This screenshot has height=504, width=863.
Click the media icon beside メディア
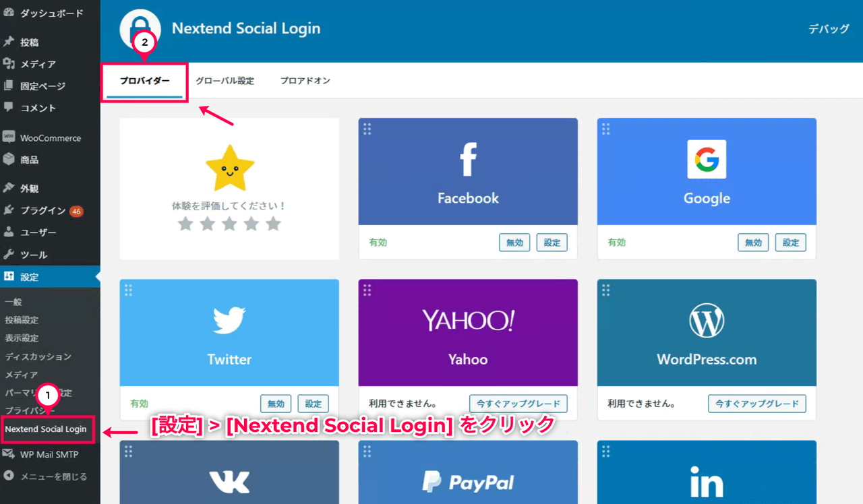(x=9, y=64)
